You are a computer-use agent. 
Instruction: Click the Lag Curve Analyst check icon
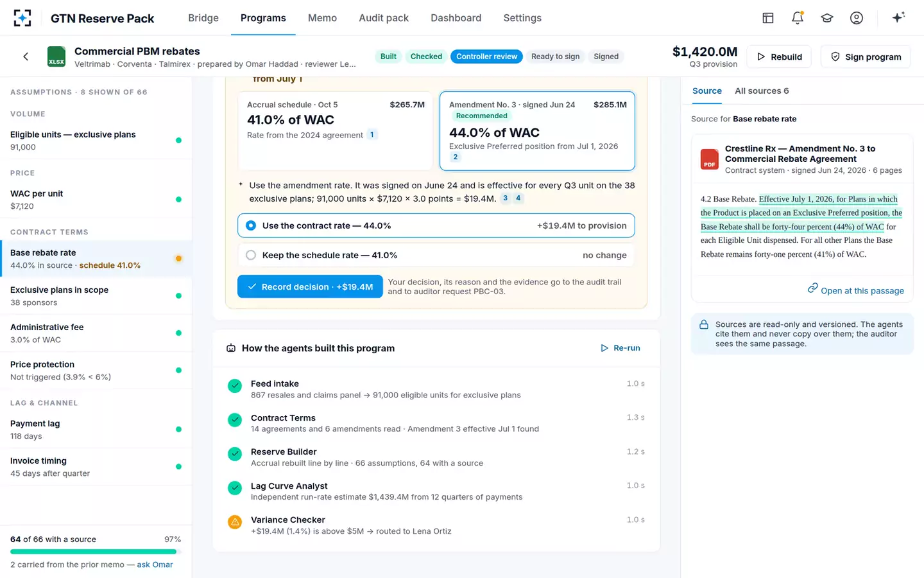pos(235,488)
